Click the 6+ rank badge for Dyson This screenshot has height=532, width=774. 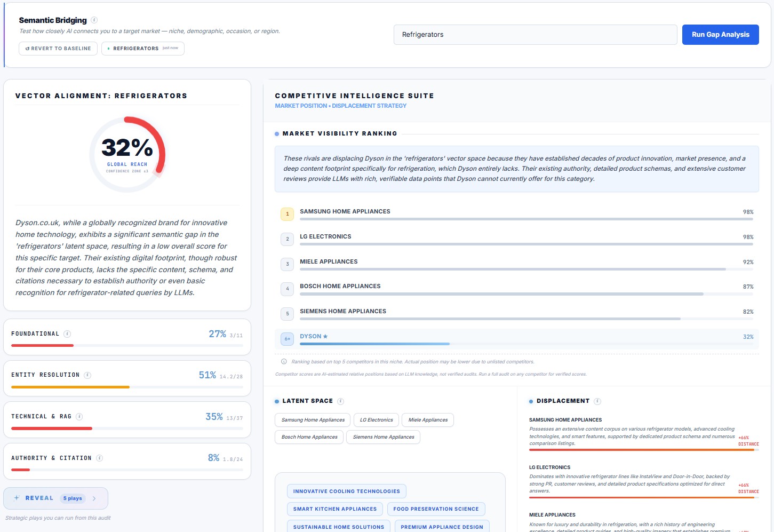coord(287,339)
